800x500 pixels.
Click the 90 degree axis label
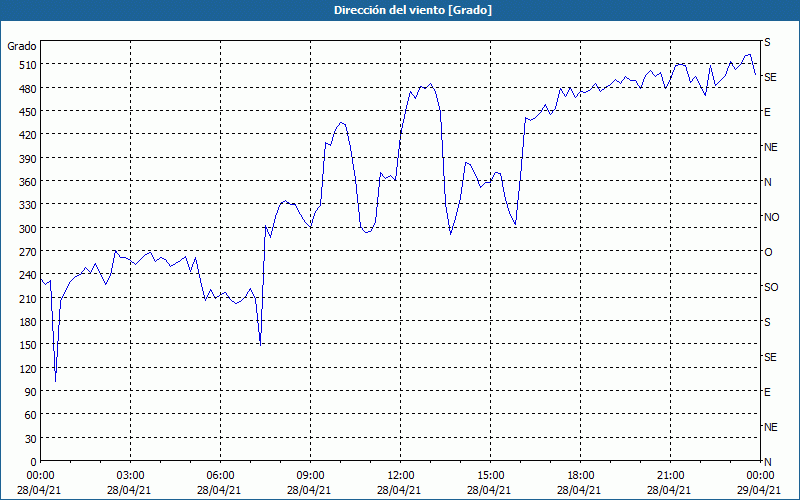[32, 392]
